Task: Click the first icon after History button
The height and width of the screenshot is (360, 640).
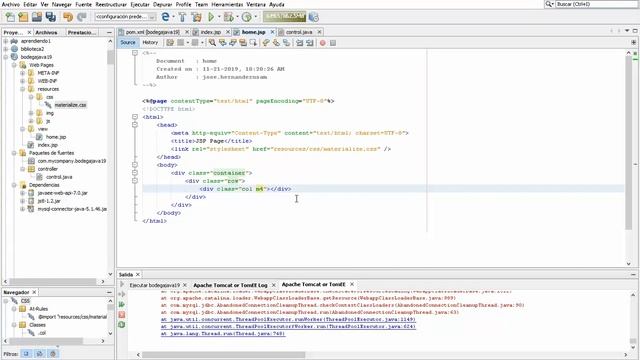Action: click(x=170, y=42)
